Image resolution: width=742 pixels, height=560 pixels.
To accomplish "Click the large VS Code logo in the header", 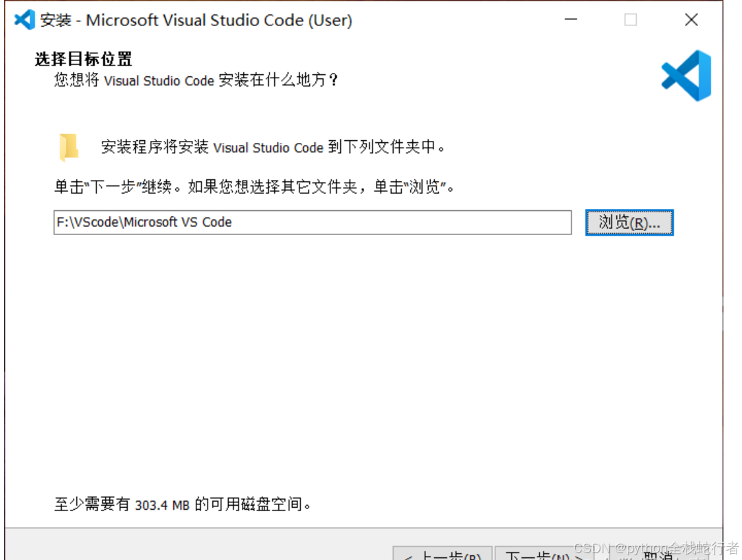I will point(686,76).
